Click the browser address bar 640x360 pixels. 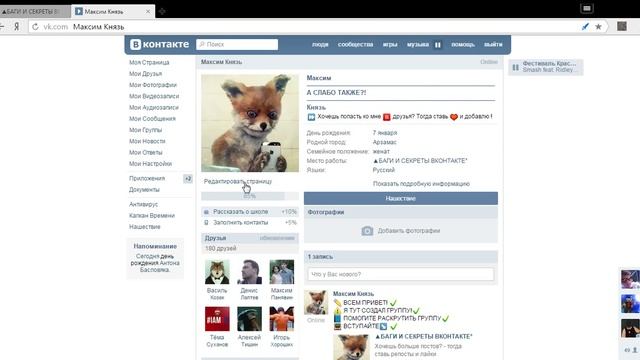pyautogui.click(x=306, y=27)
